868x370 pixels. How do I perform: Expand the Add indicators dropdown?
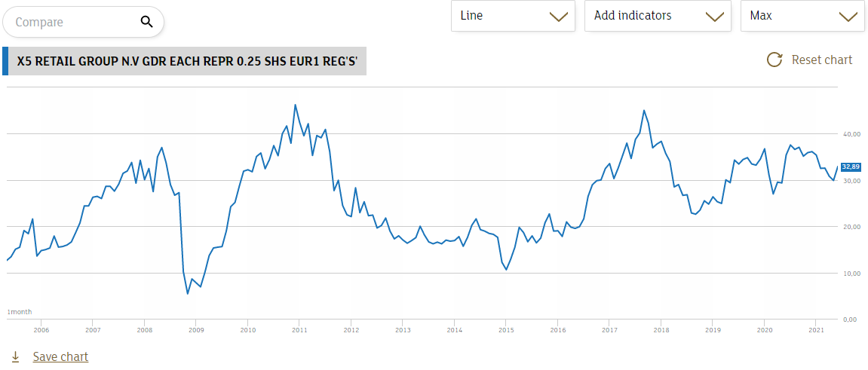(659, 16)
